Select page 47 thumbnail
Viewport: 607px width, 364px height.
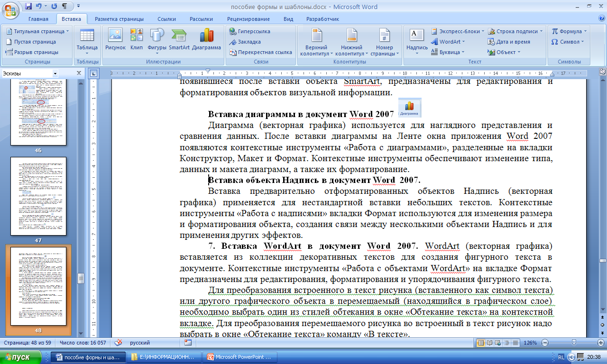click(x=38, y=196)
